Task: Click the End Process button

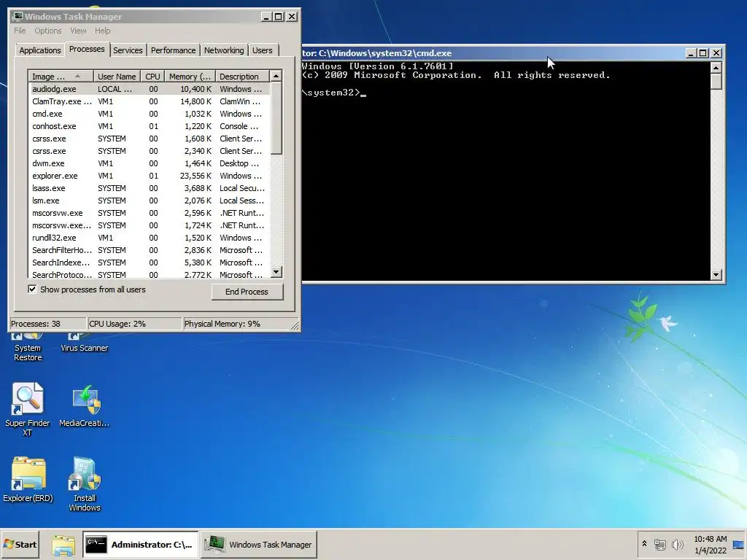Action: pos(247,292)
